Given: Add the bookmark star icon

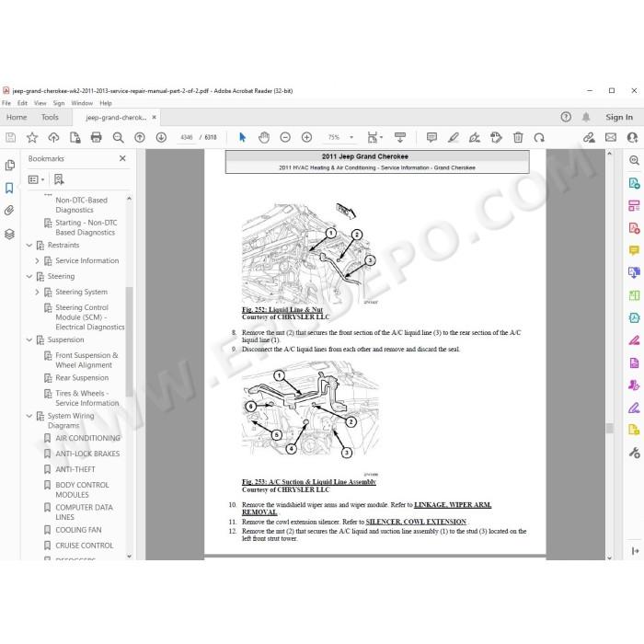Looking at the screenshot, I should coord(32,138).
